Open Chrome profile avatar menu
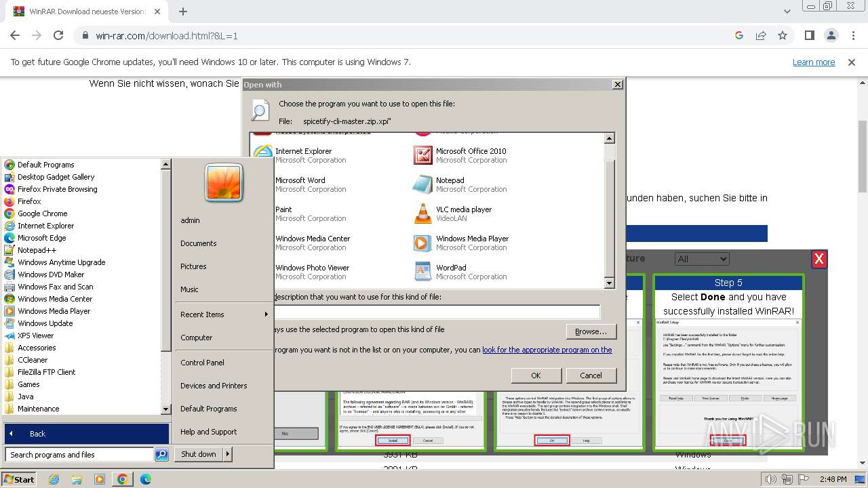The image size is (868, 488). [x=831, y=35]
